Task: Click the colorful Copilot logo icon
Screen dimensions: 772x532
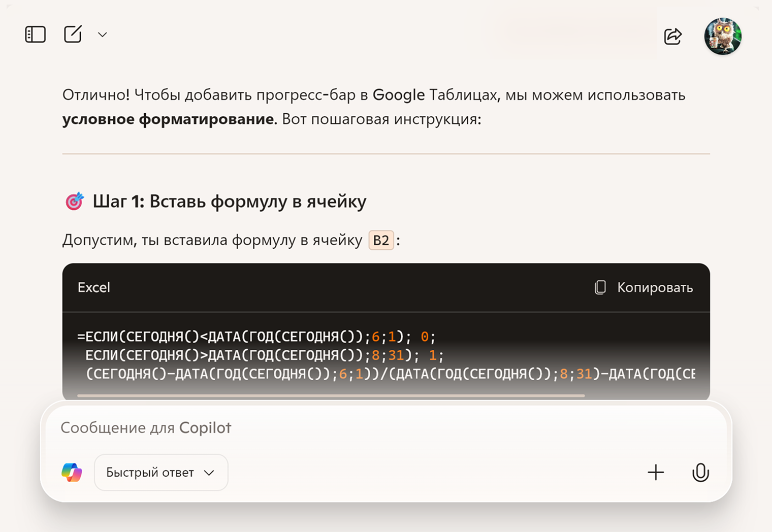Action: pos(72,473)
